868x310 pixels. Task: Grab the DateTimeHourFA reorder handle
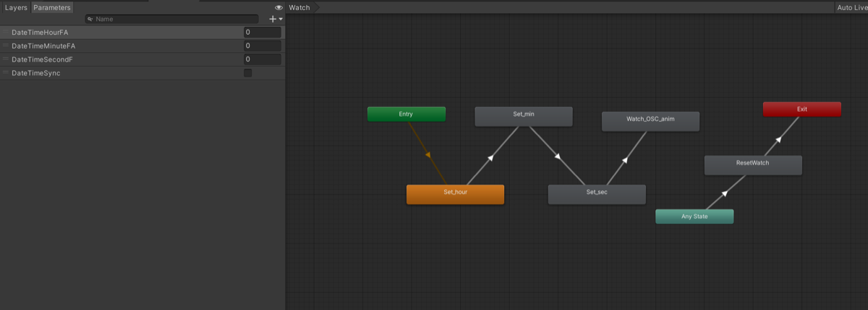[x=6, y=33]
